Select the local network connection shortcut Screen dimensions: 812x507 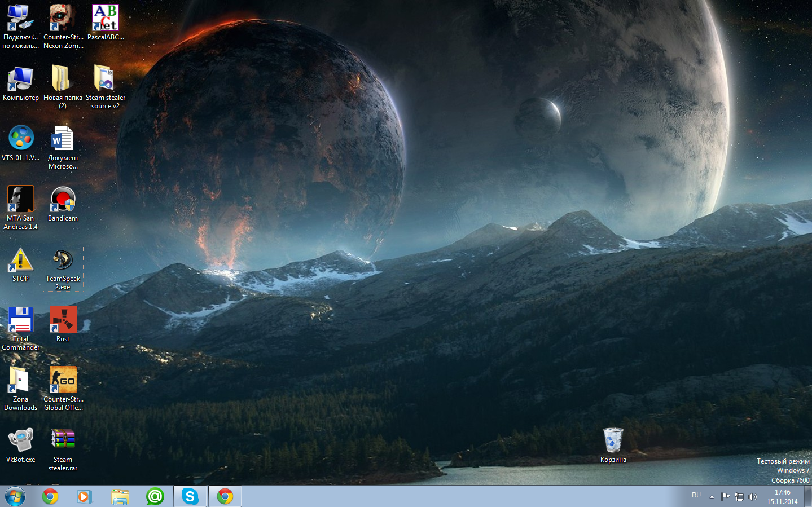point(20,27)
